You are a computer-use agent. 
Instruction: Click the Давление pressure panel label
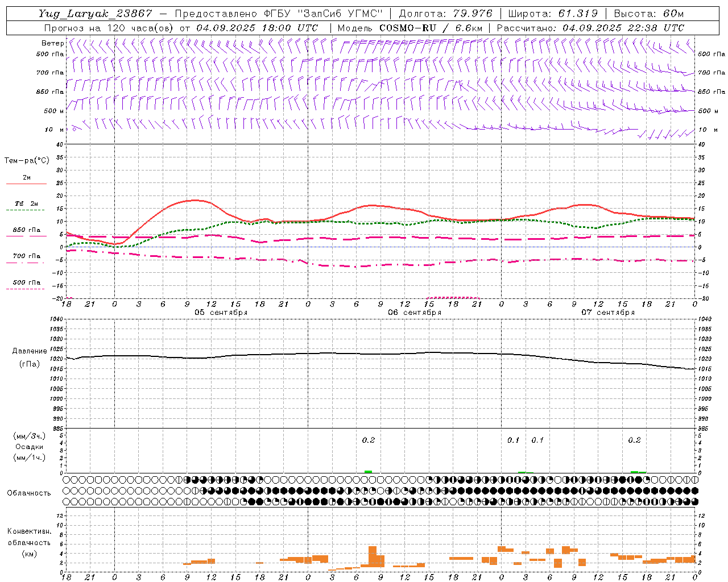pos(30,351)
